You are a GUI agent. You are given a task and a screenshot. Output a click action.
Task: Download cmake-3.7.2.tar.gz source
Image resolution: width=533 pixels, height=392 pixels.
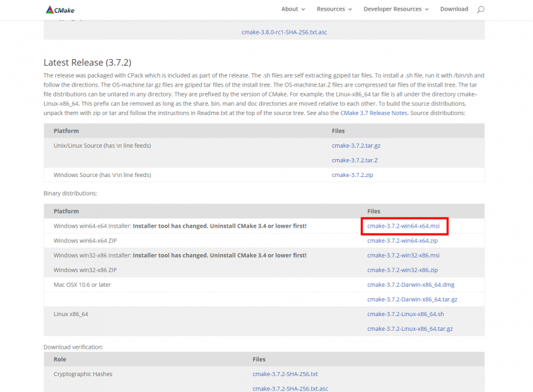pyautogui.click(x=356, y=145)
